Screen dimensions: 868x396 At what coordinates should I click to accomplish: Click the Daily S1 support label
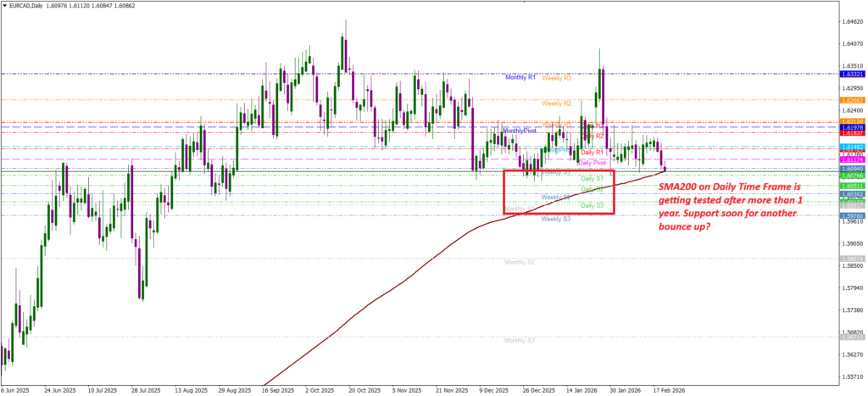point(592,179)
